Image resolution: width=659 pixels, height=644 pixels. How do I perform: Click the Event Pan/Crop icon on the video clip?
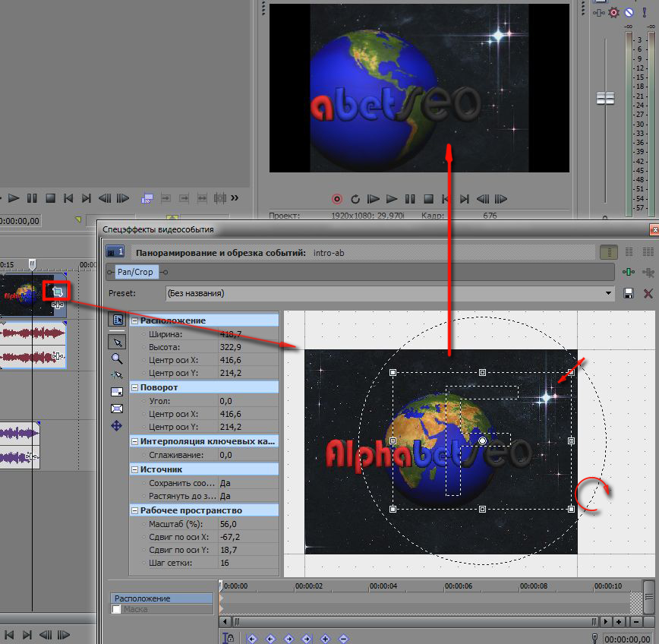point(57,291)
